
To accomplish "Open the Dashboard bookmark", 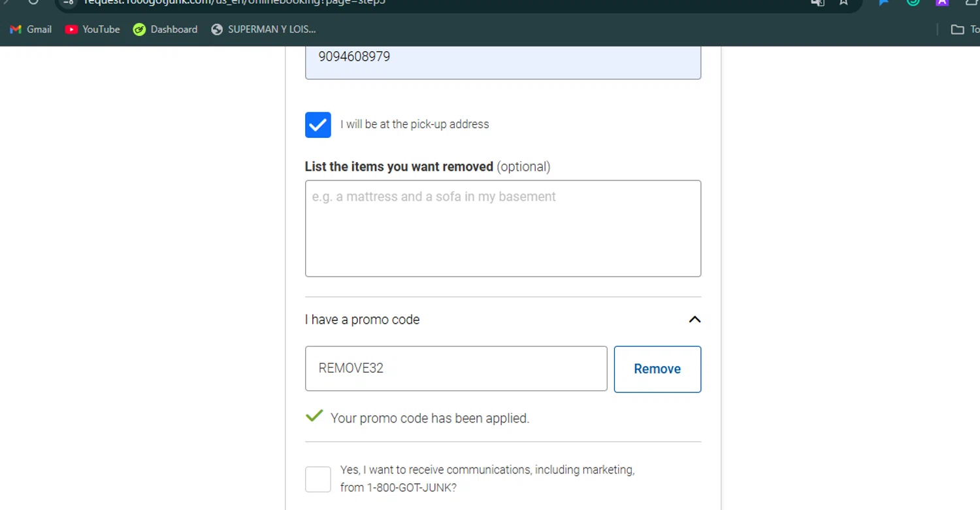I will pos(165,29).
